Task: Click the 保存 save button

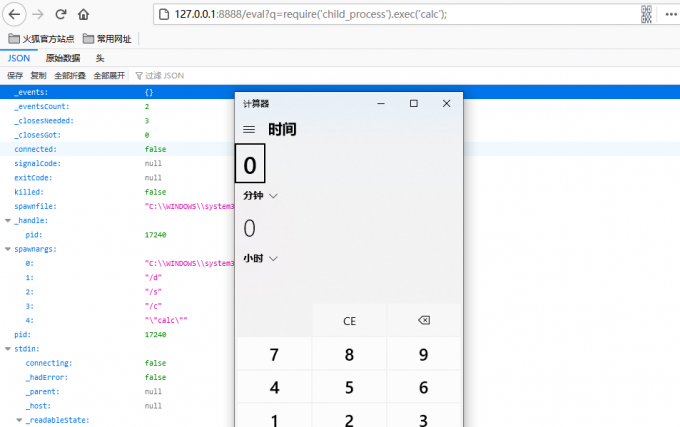Action: (x=15, y=76)
